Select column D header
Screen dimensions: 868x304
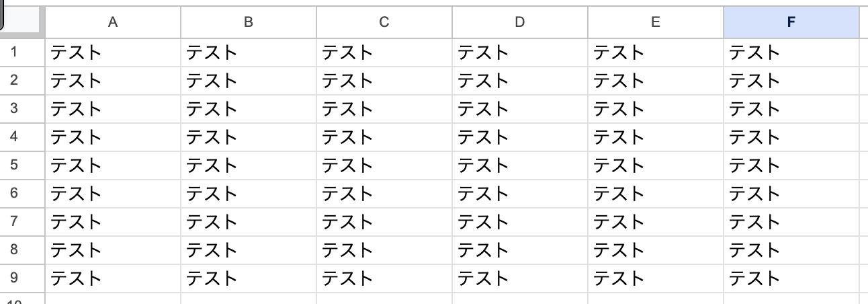520,22
